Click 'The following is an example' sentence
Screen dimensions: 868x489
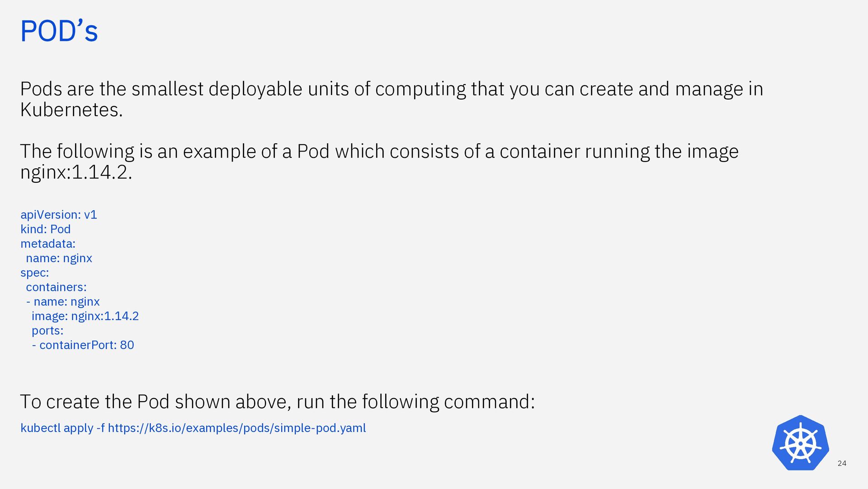[x=379, y=161]
